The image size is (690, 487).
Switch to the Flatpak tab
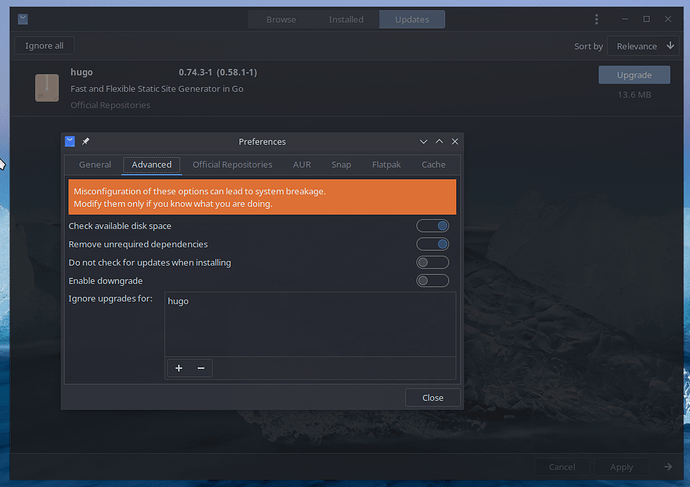386,165
